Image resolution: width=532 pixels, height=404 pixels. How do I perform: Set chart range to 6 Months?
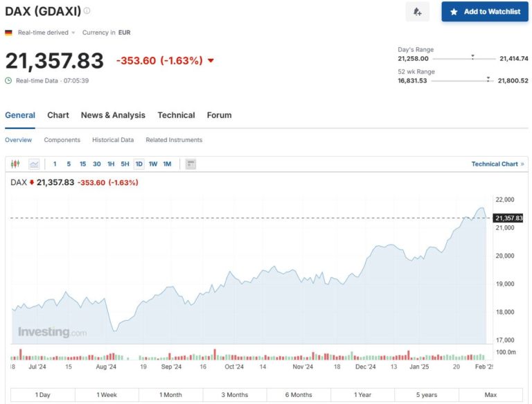pos(299,395)
